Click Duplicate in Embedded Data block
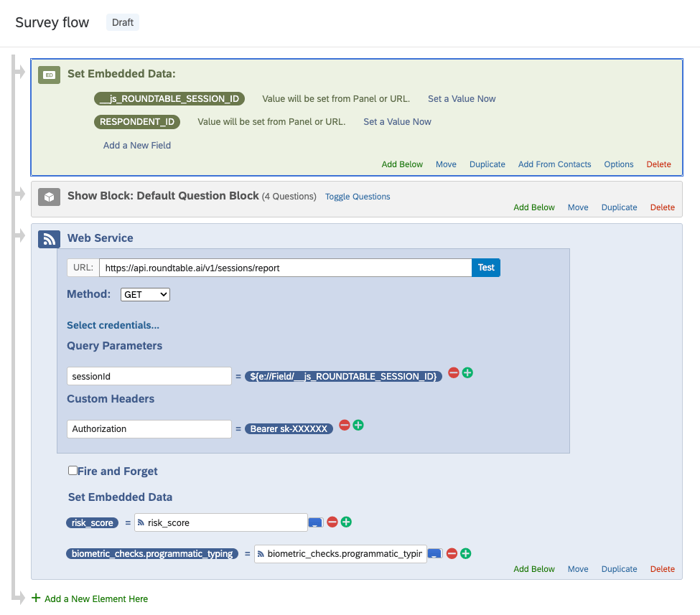Viewport: 700px width, 615px height. (487, 164)
